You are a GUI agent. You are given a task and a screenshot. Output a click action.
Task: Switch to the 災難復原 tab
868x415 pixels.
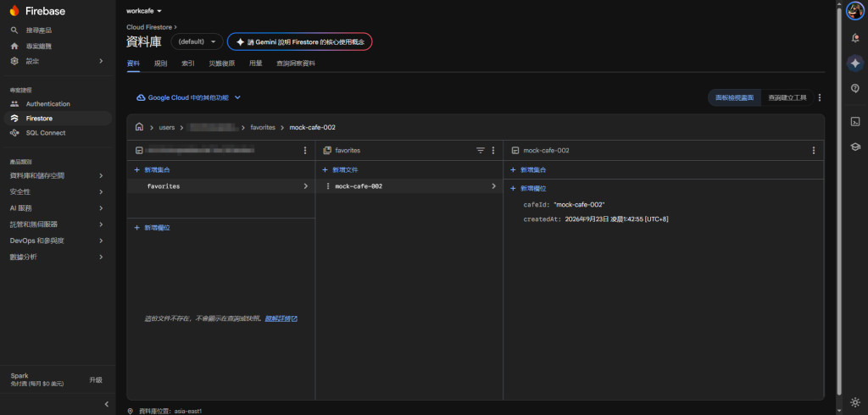click(222, 64)
